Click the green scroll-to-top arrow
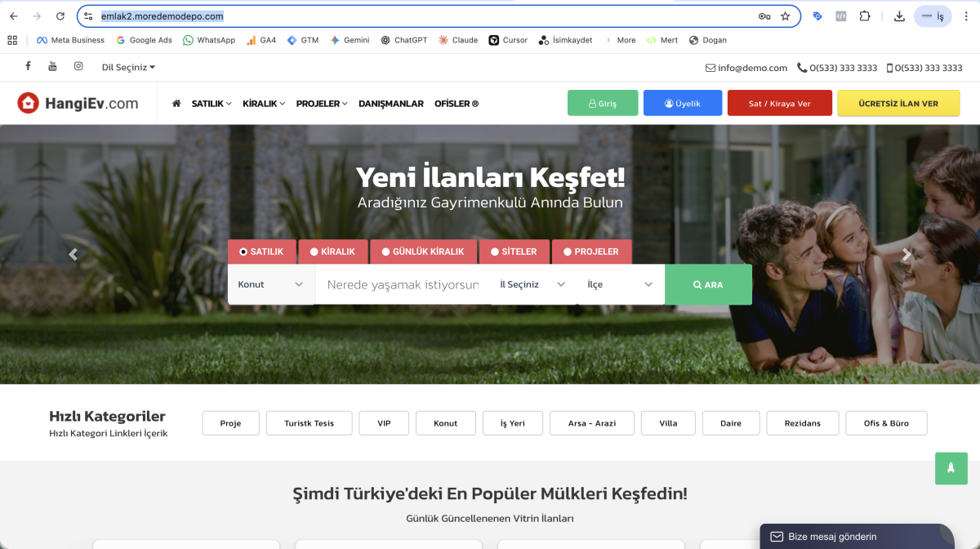 coord(951,468)
